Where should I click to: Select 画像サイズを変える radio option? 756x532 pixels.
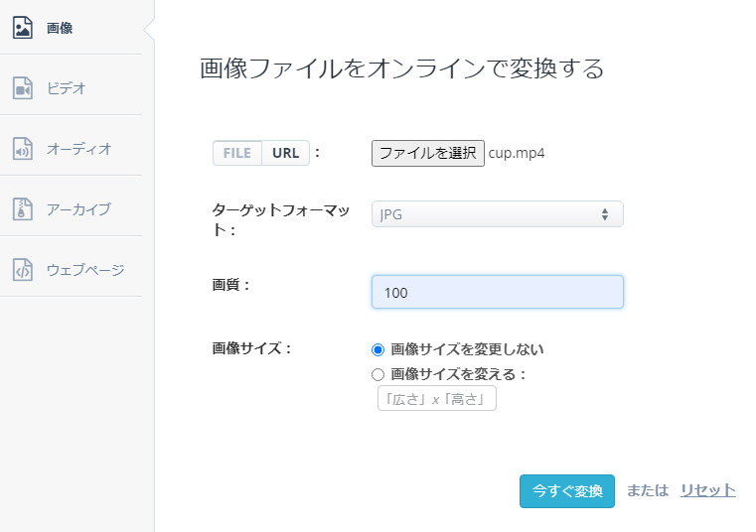[x=378, y=375]
